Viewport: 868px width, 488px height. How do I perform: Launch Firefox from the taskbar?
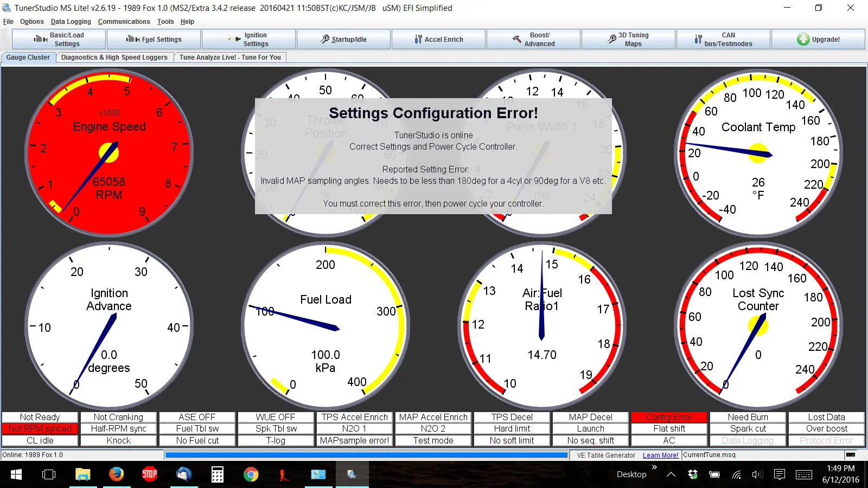point(116,474)
